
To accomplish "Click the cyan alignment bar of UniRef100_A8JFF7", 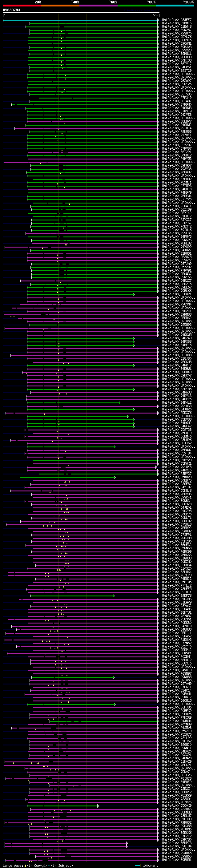I will click(81, 20).
